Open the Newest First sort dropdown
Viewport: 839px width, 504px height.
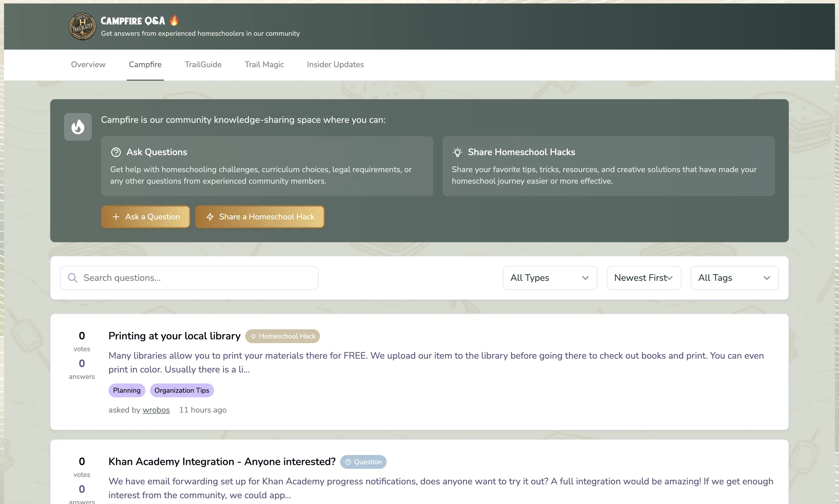pyautogui.click(x=644, y=278)
